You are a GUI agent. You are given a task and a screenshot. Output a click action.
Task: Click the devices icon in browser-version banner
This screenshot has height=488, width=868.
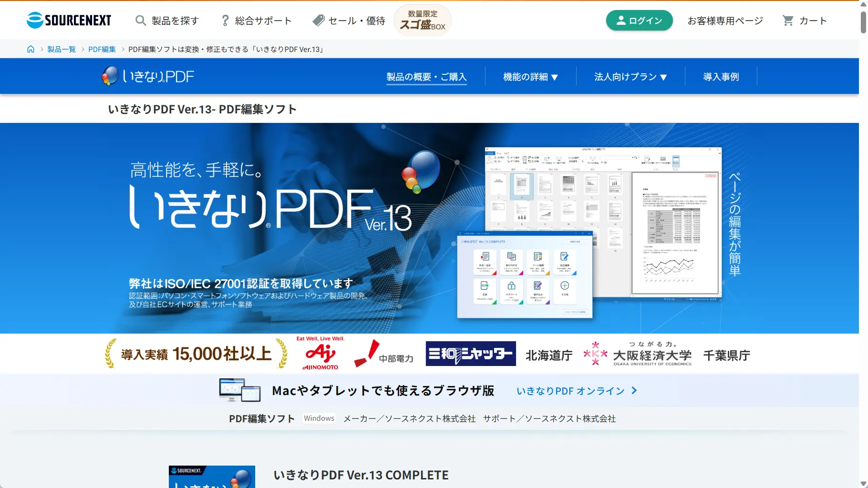point(240,390)
